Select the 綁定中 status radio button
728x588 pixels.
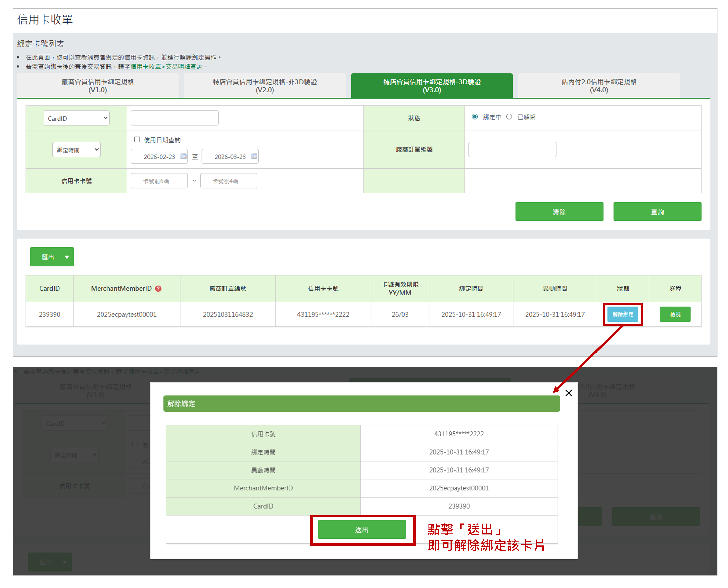[x=475, y=117]
